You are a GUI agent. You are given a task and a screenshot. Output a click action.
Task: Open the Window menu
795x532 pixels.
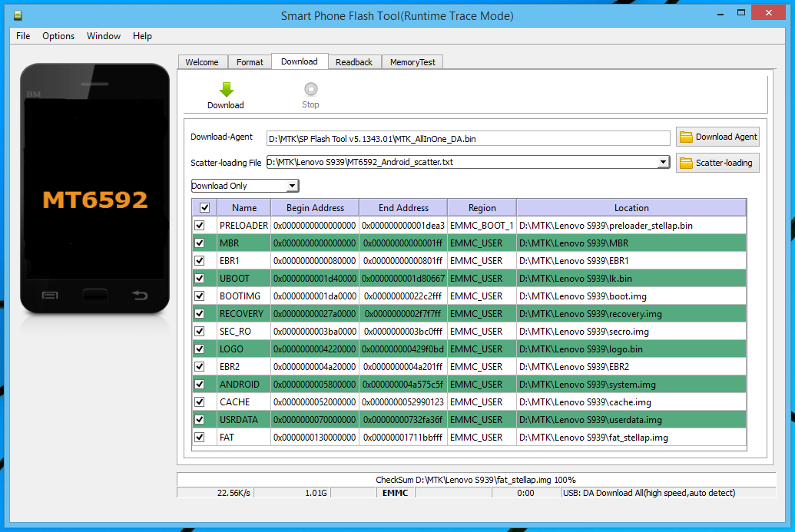click(x=104, y=36)
